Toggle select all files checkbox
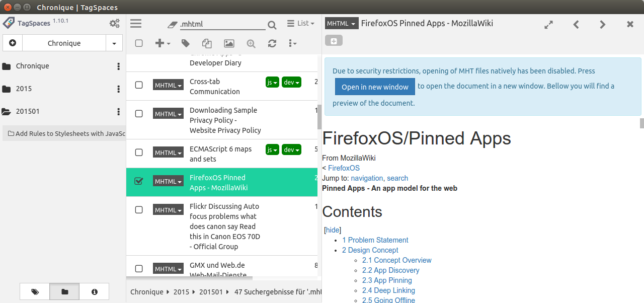Screen dimensions: 644x303 139,43
